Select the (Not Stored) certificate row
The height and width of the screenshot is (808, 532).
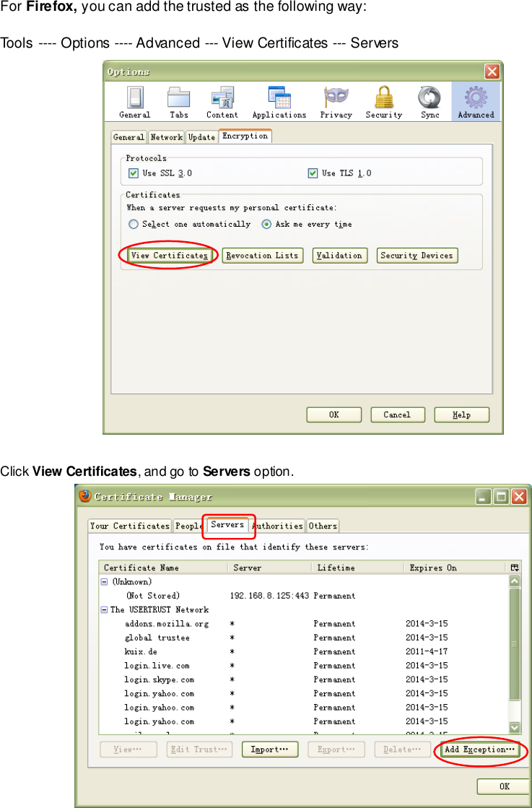pyautogui.click(x=304, y=596)
